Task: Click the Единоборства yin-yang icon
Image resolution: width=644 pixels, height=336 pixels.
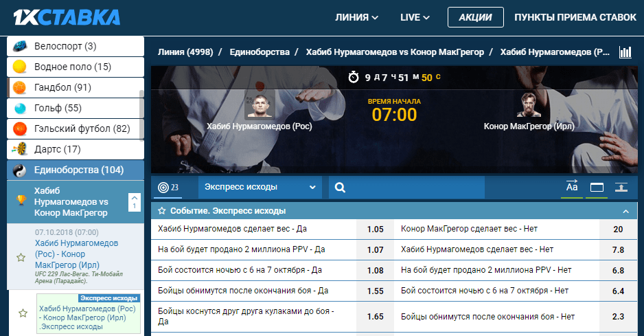Action: (x=20, y=170)
